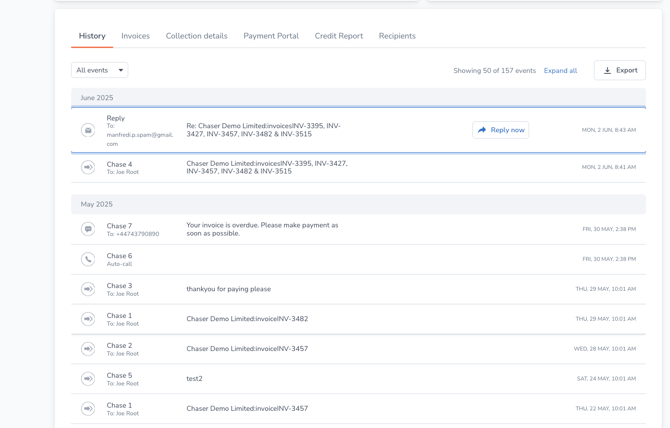670x428 pixels.
Task: Click the Chase 6 auto-call phone icon
Action: click(88, 259)
